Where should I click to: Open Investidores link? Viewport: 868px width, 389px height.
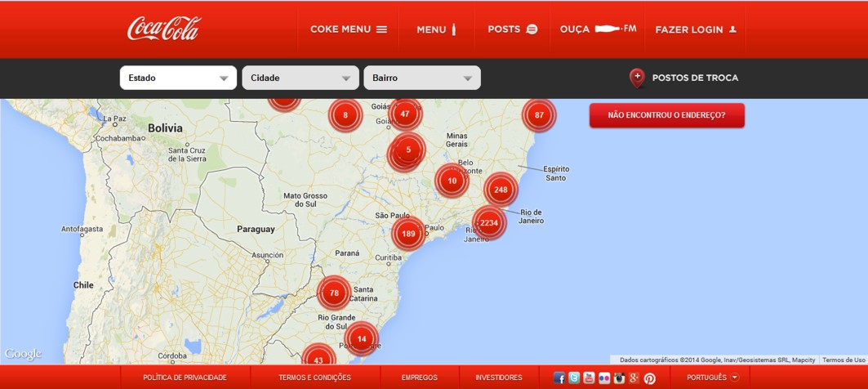pos(499,378)
